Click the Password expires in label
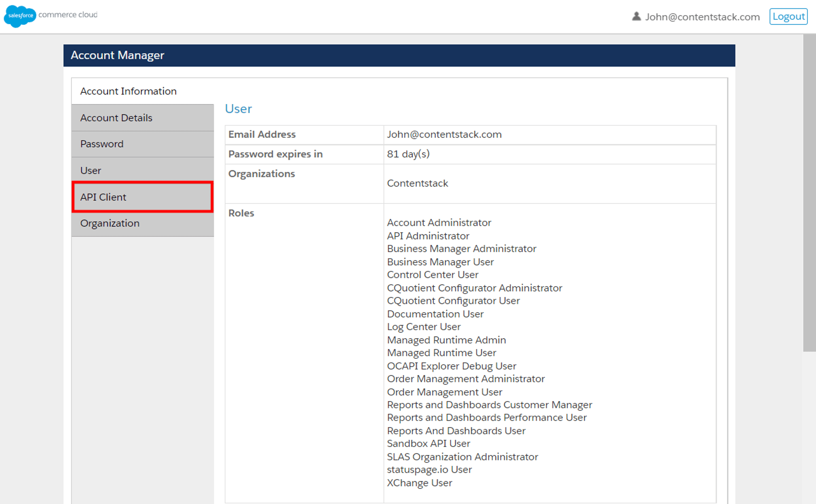The image size is (816, 504). tap(276, 154)
